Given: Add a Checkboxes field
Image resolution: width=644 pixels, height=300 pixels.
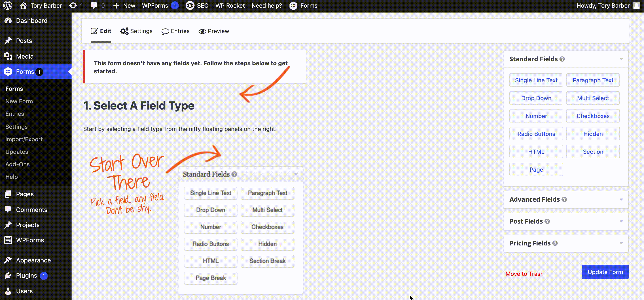Looking at the screenshot, I should [x=593, y=116].
